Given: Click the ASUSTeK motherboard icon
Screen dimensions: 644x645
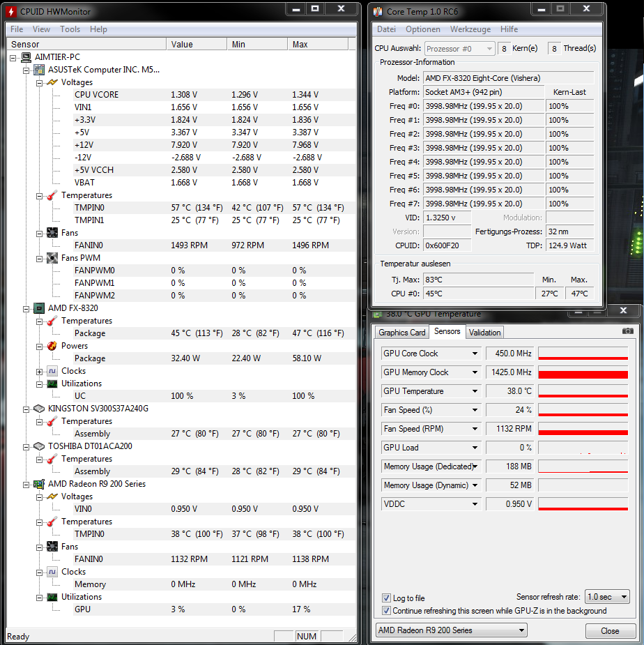Looking at the screenshot, I should 39,70.
